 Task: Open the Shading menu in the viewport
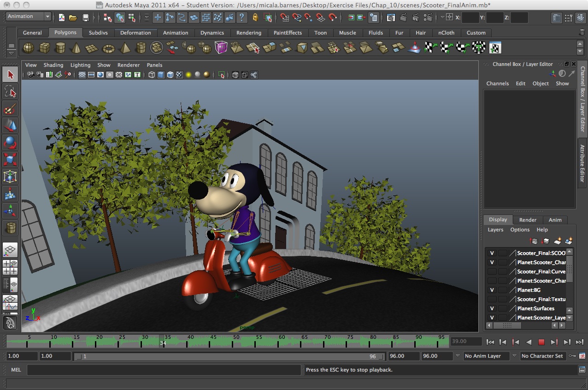(53, 65)
